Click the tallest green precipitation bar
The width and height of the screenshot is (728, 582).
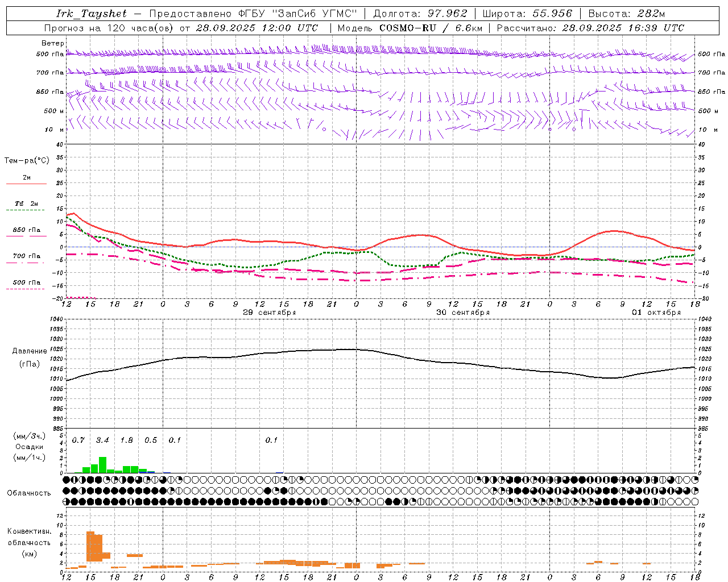click(102, 465)
